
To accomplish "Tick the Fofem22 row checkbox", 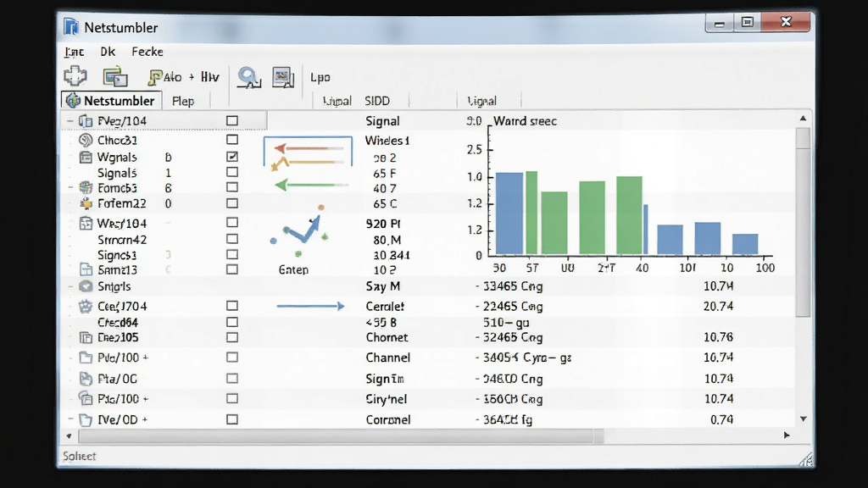I will (x=232, y=203).
